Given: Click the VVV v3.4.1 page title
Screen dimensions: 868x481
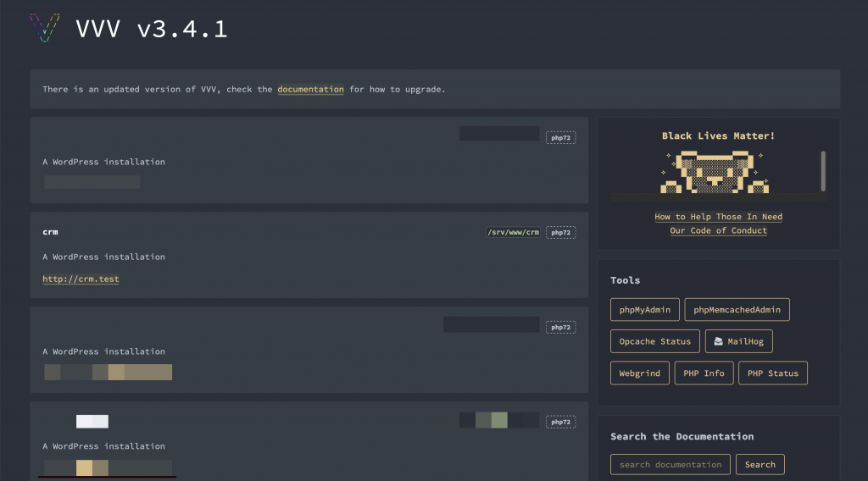Looking at the screenshot, I should [x=152, y=29].
